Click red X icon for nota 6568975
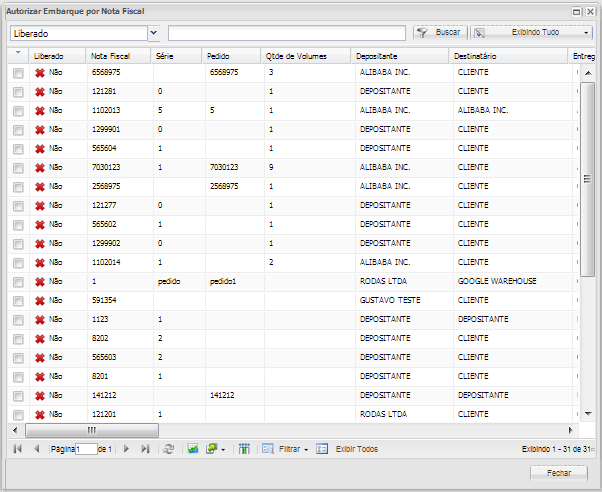This screenshot has width=602, height=492. [40, 73]
